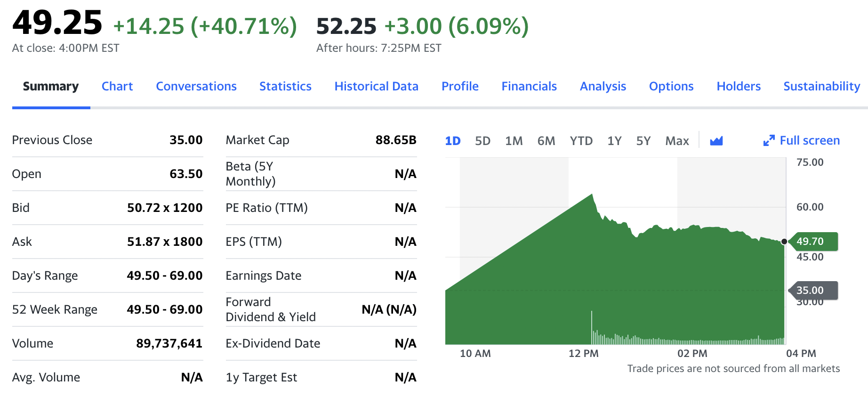Click the 02 PM chart axis label
The height and width of the screenshot is (405, 868).
click(692, 353)
